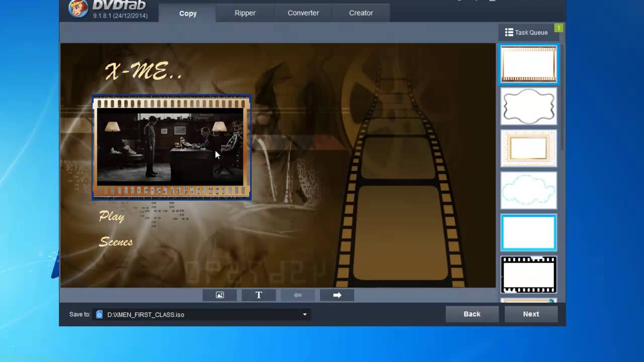Viewport: 644px width, 362px height.
Task: Click the Play menu item text
Action: pyautogui.click(x=112, y=216)
